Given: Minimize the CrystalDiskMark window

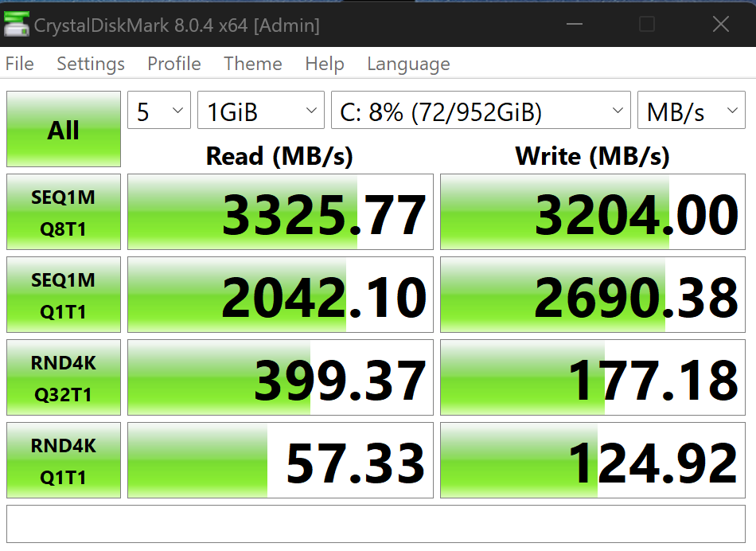Looking at the screenshot, I should point(575,24).
